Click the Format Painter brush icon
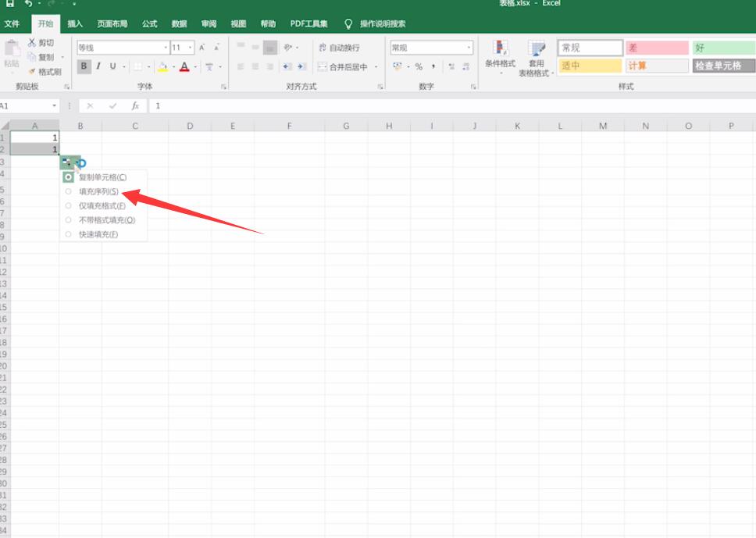756x538 pixels. point(32,71)
